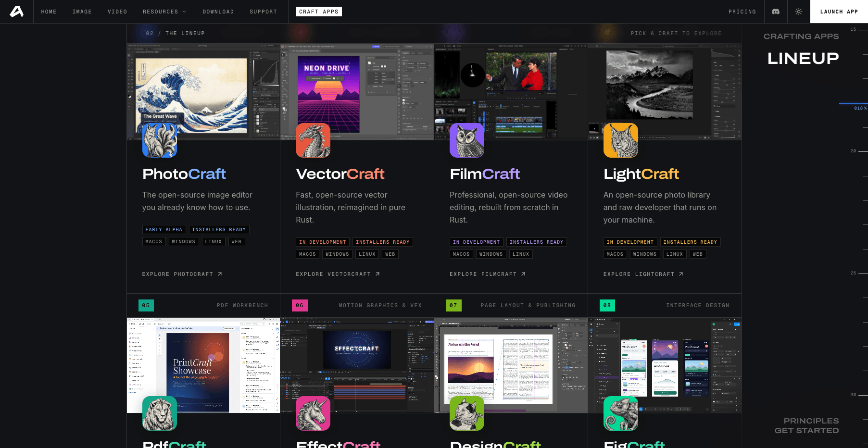Click the PdfCraft lion app icon
The height and width of the screenshot is (448, 868).
point(160,413)
